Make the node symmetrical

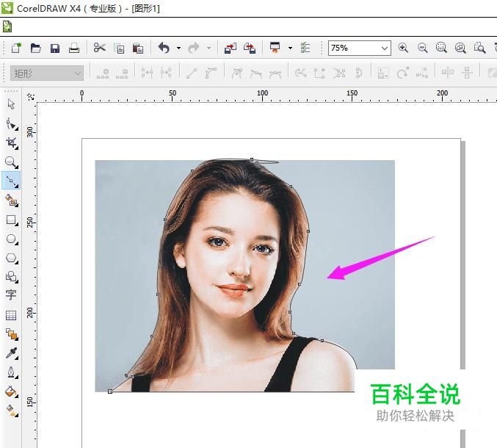[x=275, y=74]
